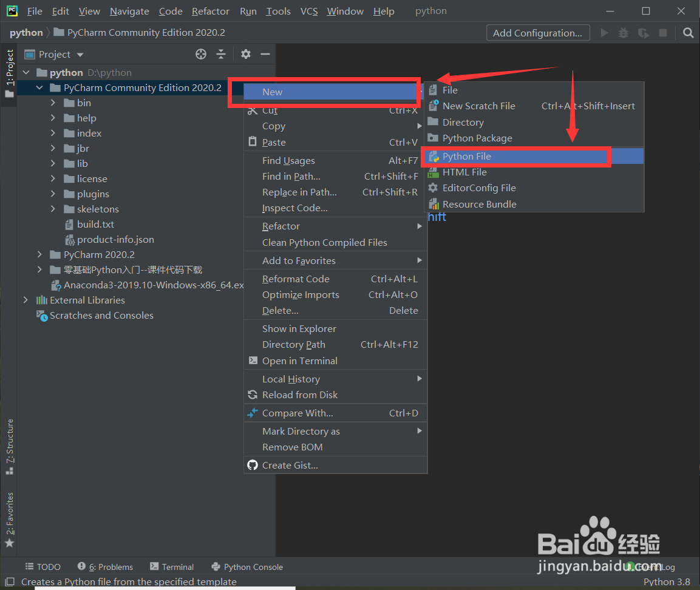Click the Python File icon in New submenu
The height and width of the screenshot is (590, 700).
tap(433, 156)
